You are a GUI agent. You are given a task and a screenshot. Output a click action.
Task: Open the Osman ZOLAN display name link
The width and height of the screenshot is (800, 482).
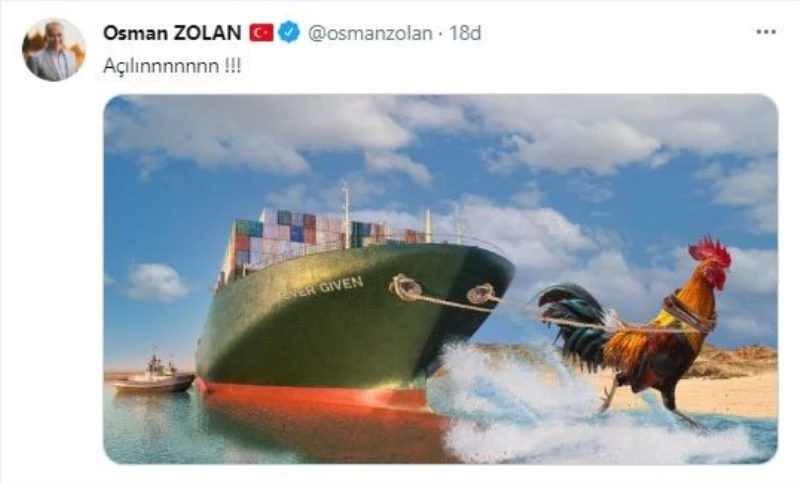[x=172, y=33]
